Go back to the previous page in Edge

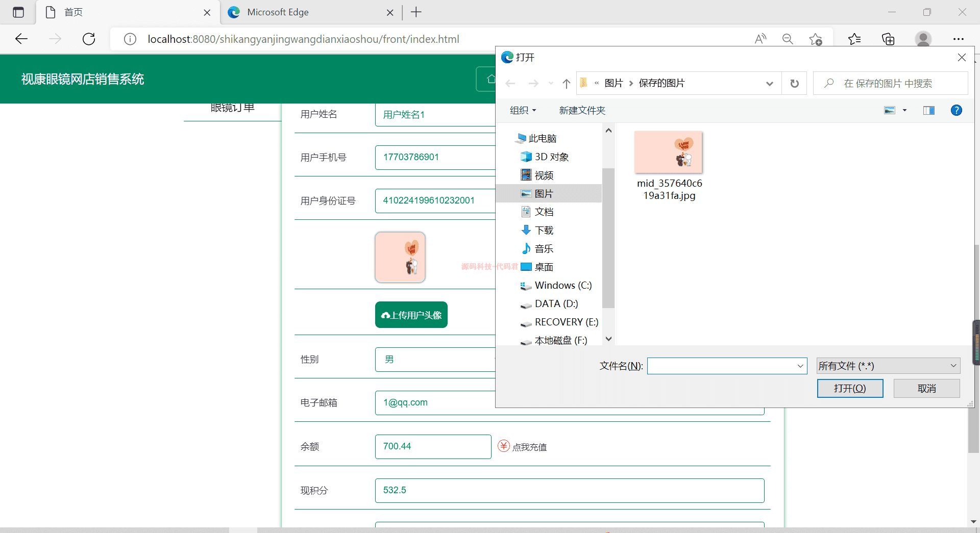click(x=21, y=39)
